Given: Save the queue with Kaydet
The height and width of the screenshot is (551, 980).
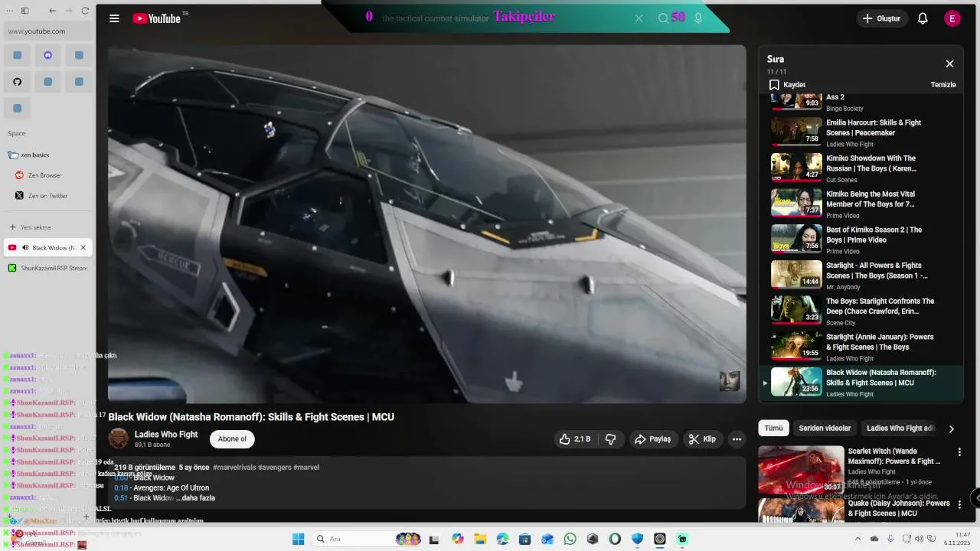Looking at the screenshot, I should 788,85.
